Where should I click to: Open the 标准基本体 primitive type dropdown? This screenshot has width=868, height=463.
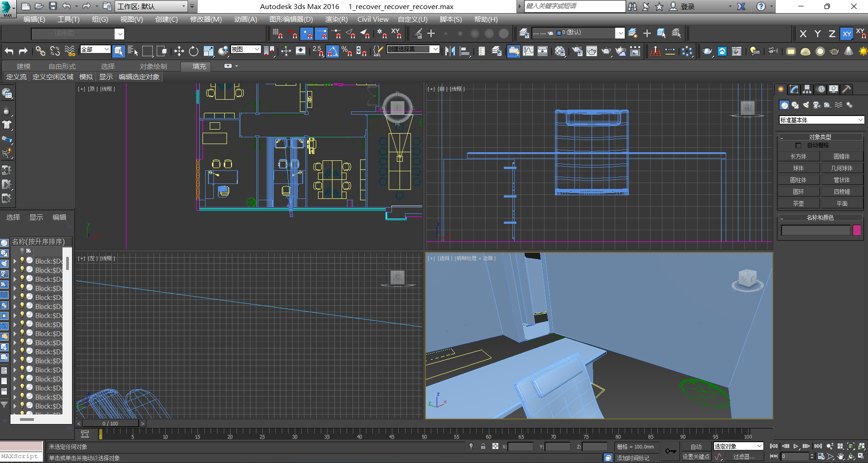(x=821, y=120)
